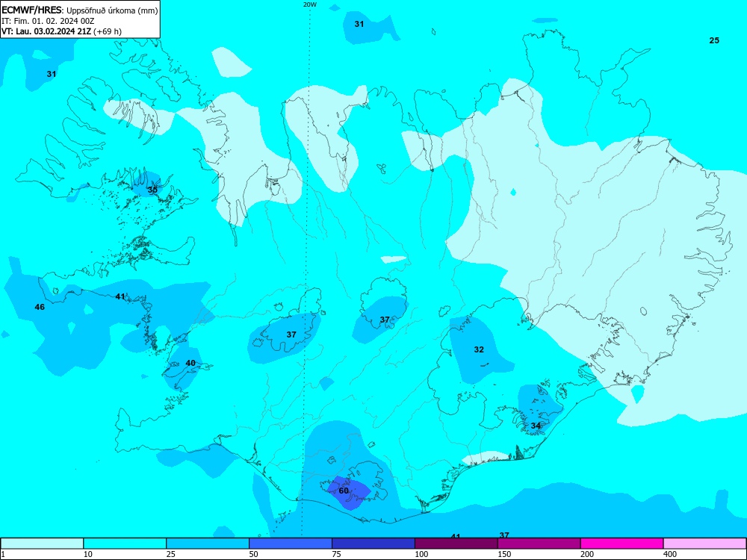Click the legend label 150
The width and height of the screenshot is (747, 560).
click(x=504, y=554)
